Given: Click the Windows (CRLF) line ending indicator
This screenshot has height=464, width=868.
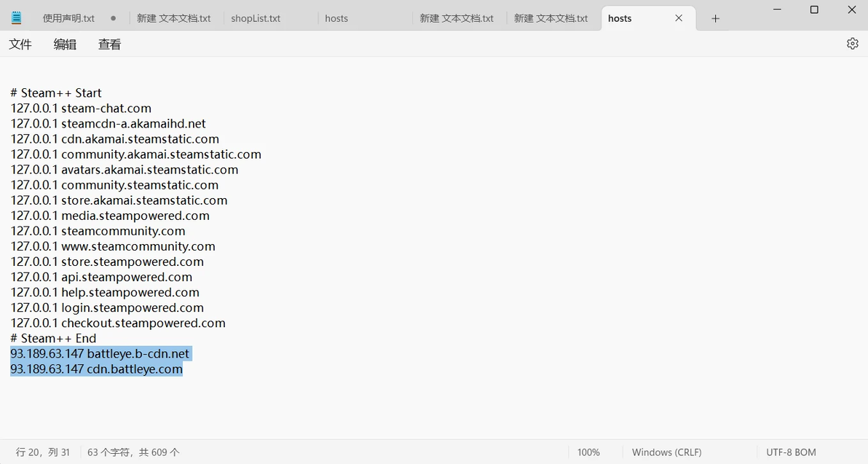Looking at the screenshot, I should tap(666, 452).
